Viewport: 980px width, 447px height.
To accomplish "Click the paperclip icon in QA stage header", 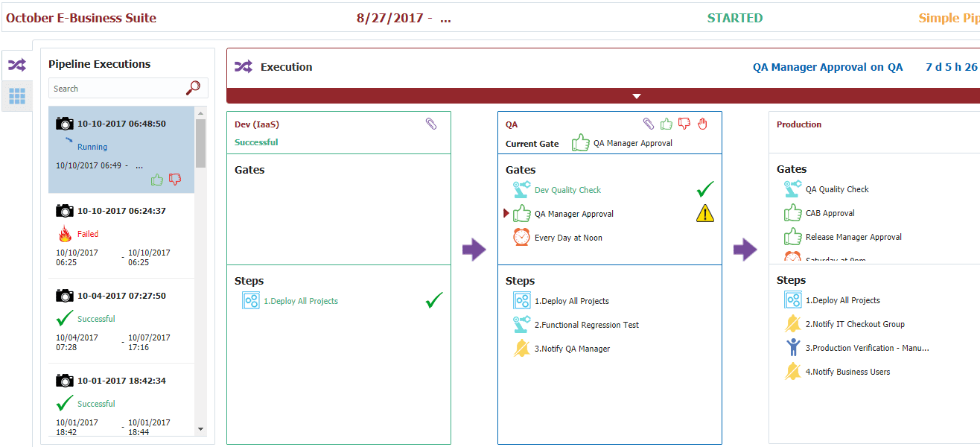I will pyautogui.click(x=649, y=124).
